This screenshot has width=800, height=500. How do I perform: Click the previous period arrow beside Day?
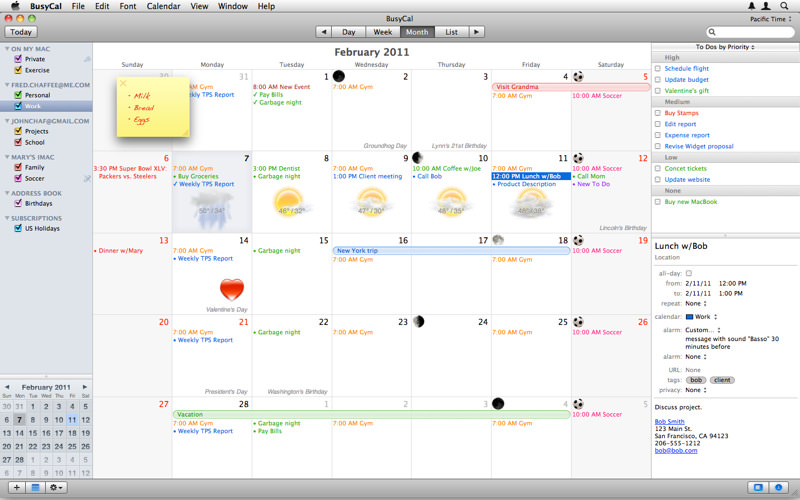[323, 32]
